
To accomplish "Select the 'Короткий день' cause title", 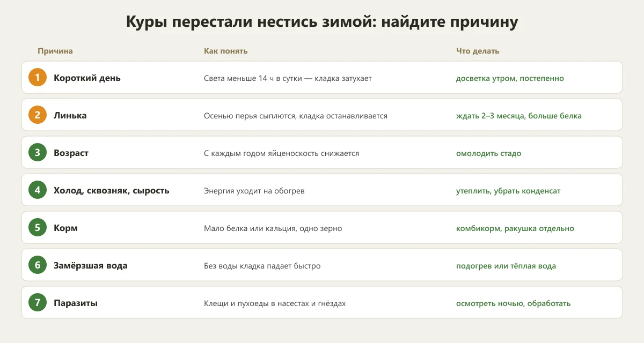I will pyautogui.click(x=87, y=78).
